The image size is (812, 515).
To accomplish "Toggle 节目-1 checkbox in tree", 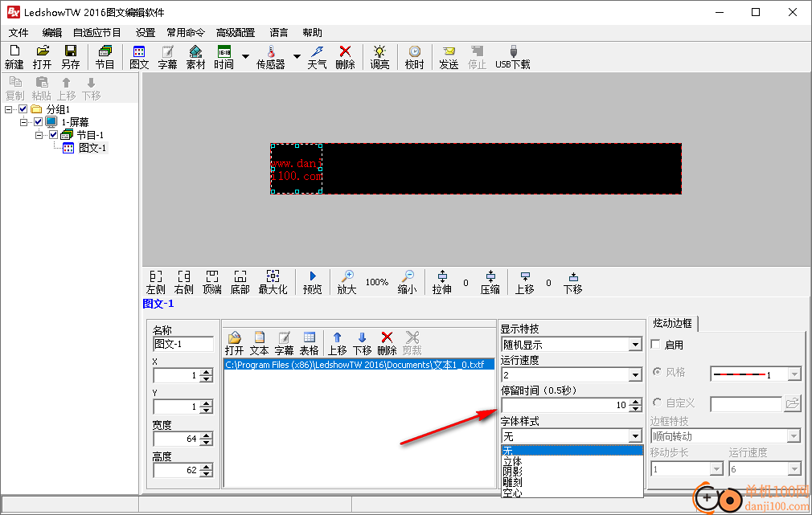I will coord(53,135).
